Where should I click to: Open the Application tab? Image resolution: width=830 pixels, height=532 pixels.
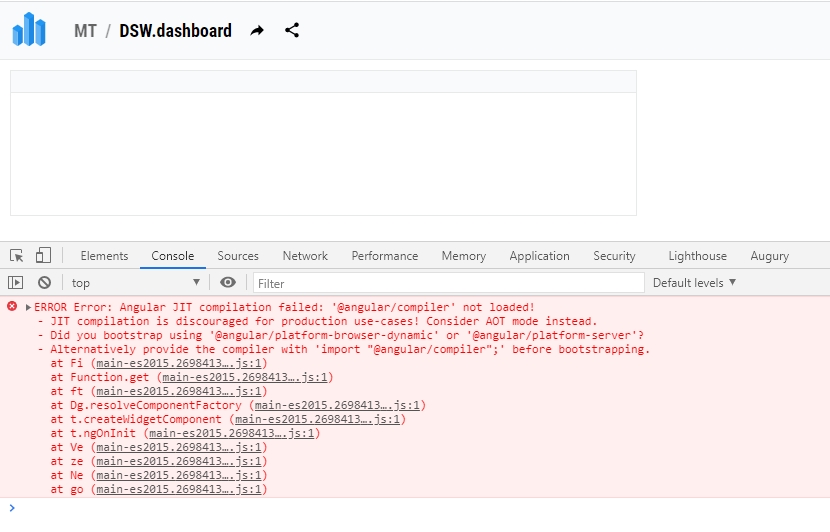point(539,256)
